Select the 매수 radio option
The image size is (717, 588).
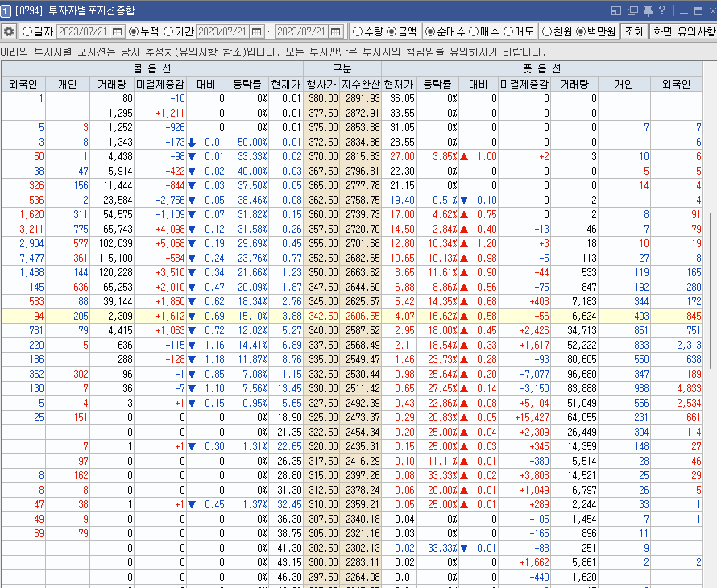pyautogui.click(x=474, y=31)
